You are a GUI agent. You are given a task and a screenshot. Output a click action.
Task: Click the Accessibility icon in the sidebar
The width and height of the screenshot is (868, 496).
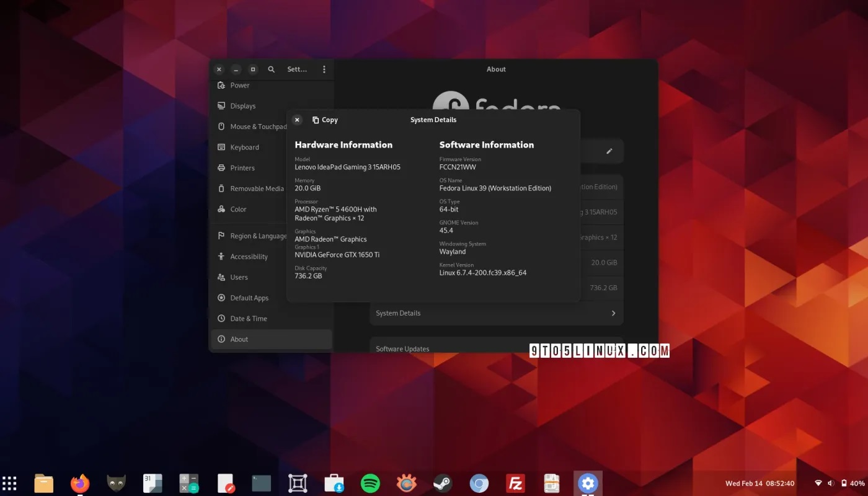point(221,256)
